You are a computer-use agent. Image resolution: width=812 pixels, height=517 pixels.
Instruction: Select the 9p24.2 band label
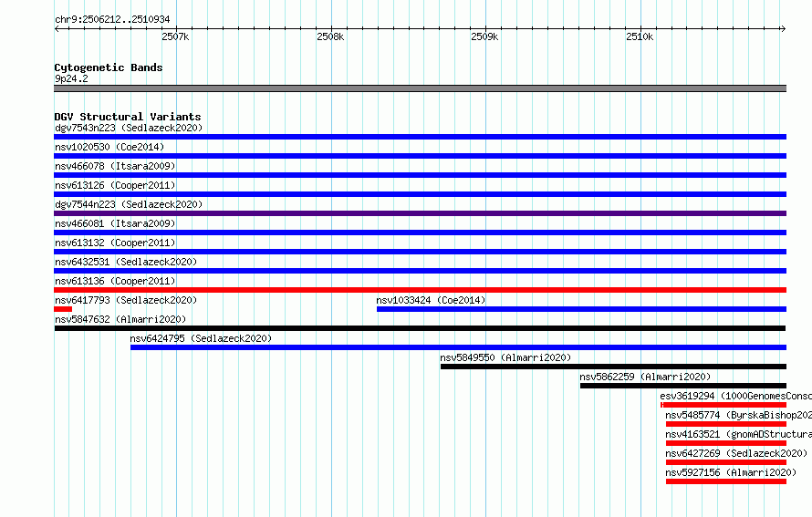[71, 78]
